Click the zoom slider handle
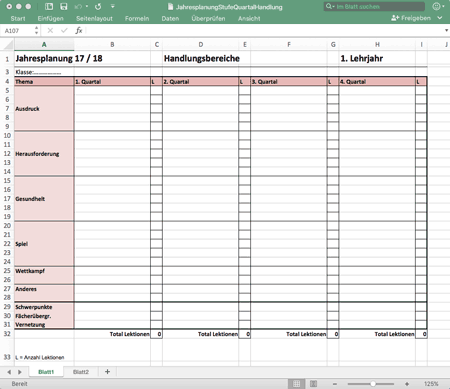This screenshot has width=450, height=389. (373, 384)
